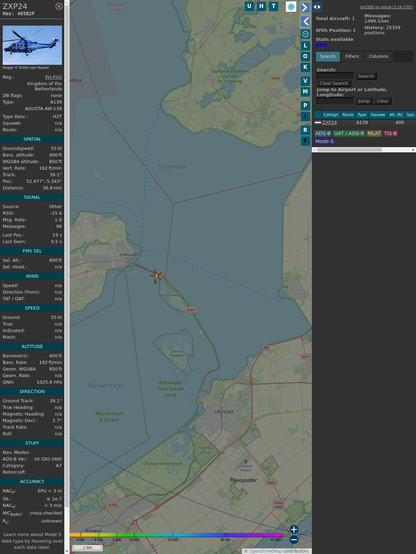Click the Mode-S legend label

point(324,141)
